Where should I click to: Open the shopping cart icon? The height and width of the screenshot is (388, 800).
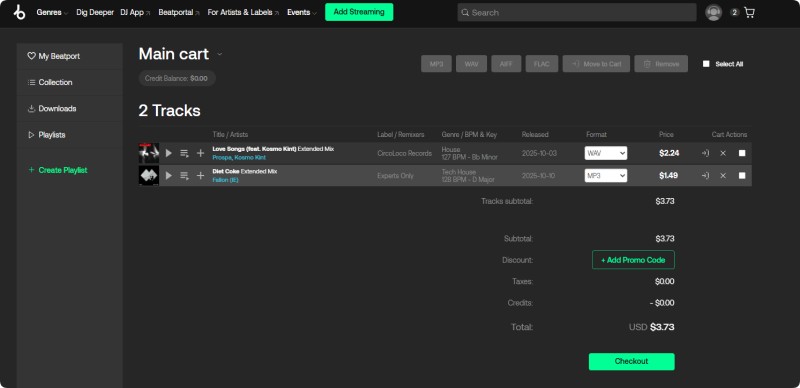tap(749, 13)
